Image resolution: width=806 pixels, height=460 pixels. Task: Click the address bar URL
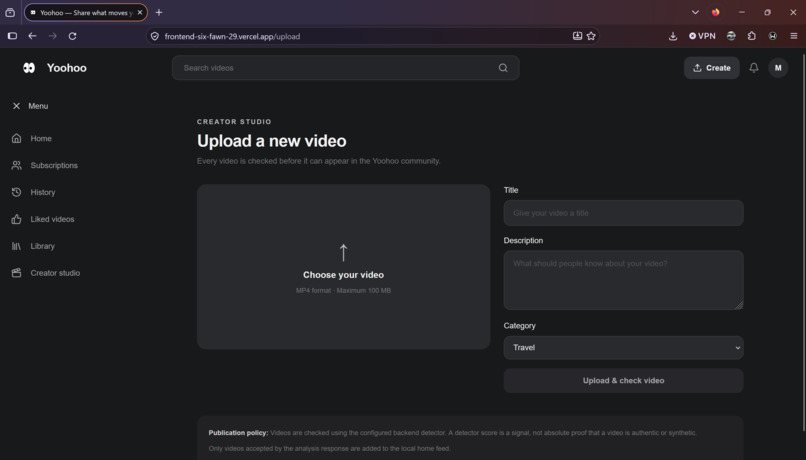pos(232,36)
